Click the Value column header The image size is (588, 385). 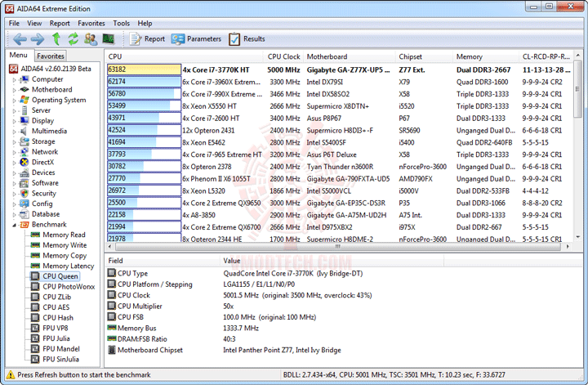[x=332, y=261]
